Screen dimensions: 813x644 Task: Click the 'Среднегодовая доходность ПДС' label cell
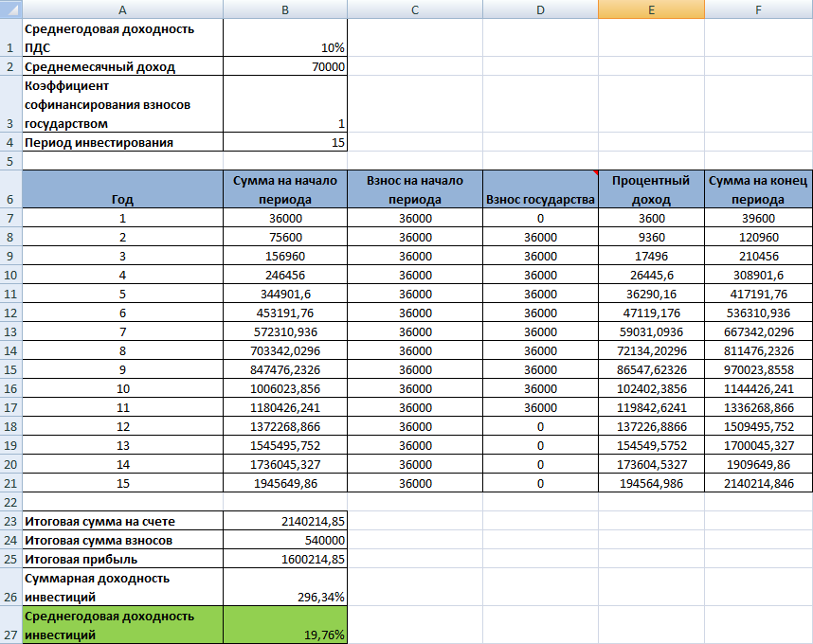pyautogui.click(x=122, y=38)
